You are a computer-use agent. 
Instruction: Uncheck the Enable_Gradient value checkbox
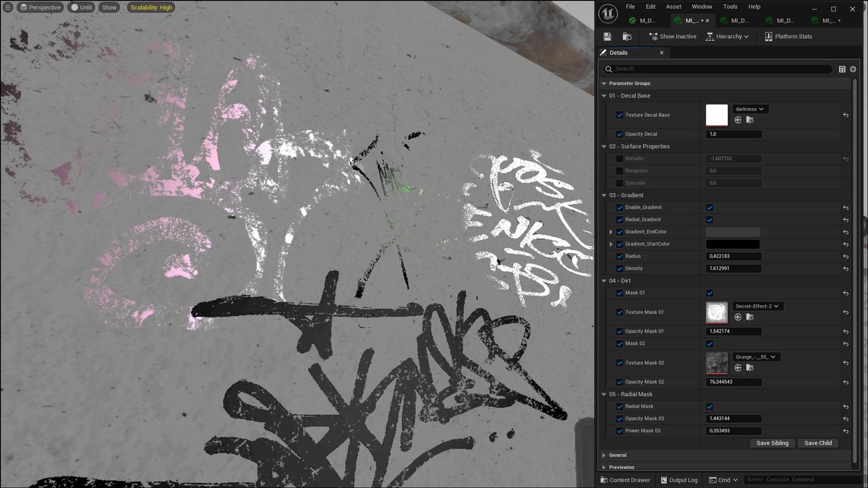710,207
